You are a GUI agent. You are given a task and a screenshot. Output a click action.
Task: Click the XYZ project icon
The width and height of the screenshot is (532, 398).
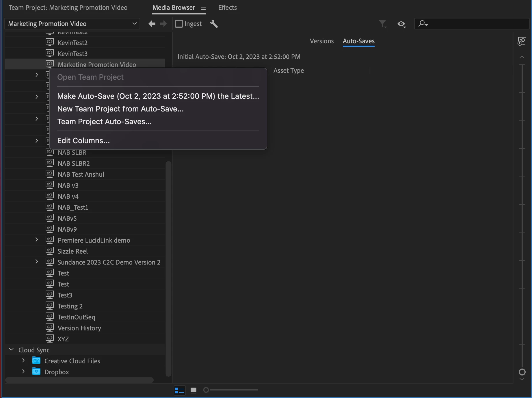pyautogui.click(x=50, y=339)
